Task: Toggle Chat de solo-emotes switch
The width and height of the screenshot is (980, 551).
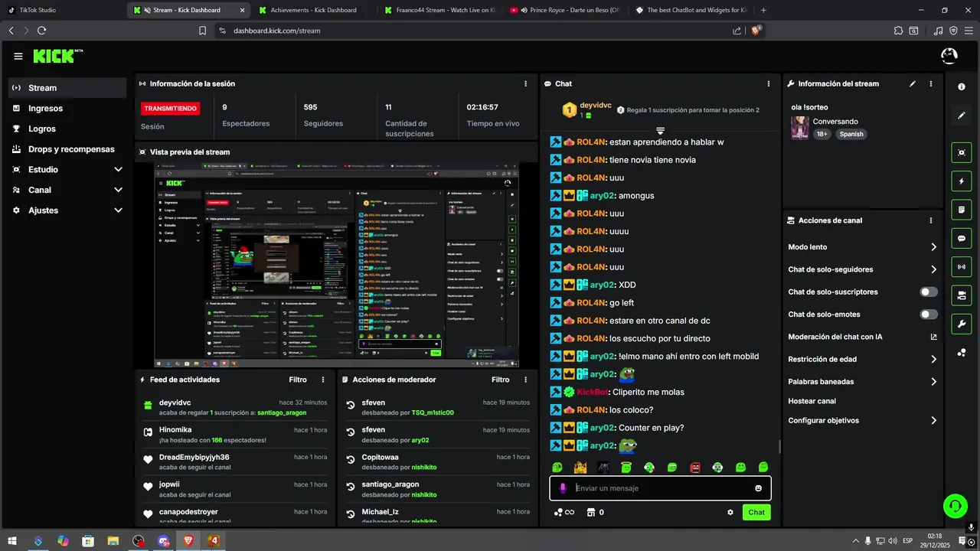Action: point(929,315)
